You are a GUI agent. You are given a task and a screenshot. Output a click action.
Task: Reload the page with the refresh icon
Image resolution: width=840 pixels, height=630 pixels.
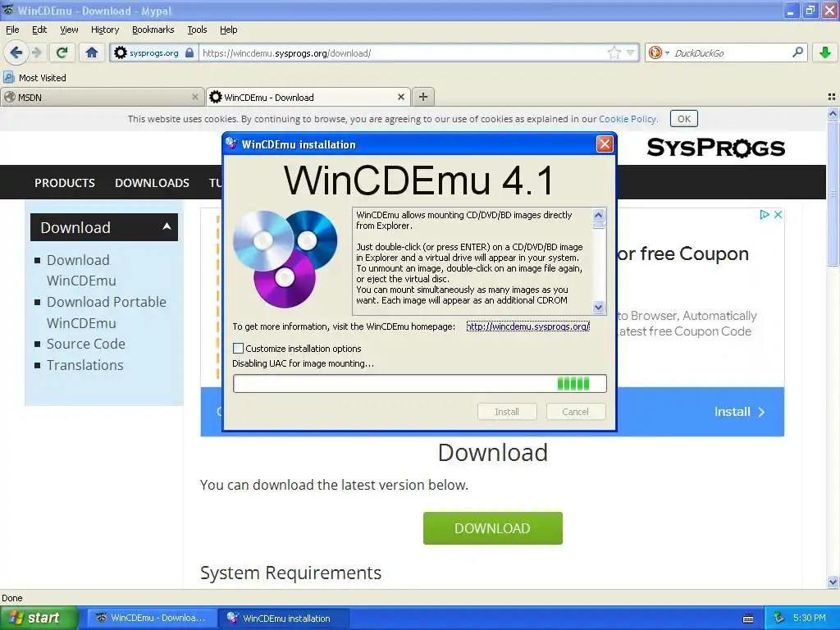tap(62, 52)
